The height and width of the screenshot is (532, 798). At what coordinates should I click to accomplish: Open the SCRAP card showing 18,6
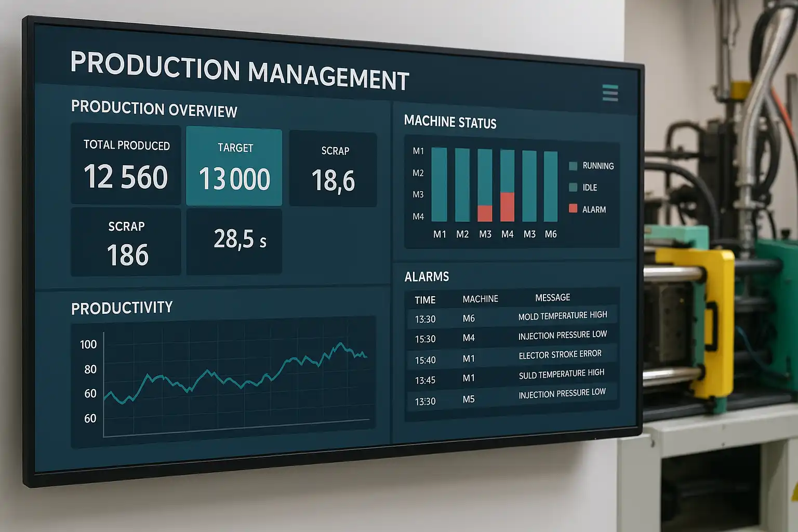333,169
